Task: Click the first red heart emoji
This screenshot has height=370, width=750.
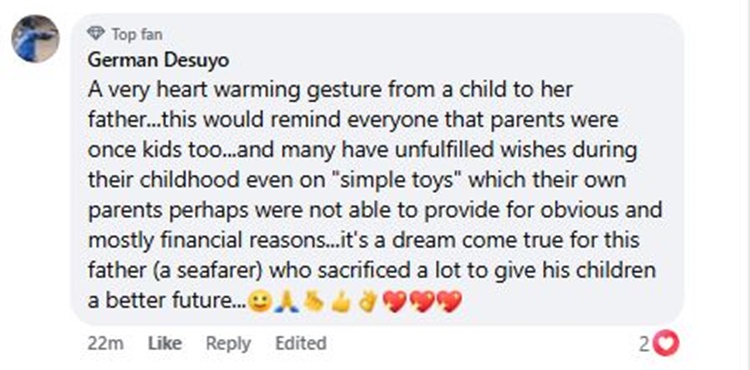Action: (396, 302)
